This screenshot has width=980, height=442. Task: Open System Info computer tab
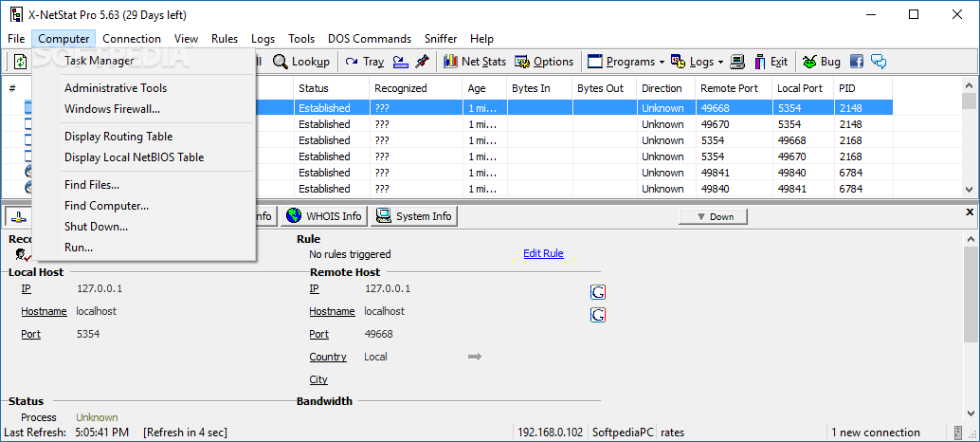(414, 216)
